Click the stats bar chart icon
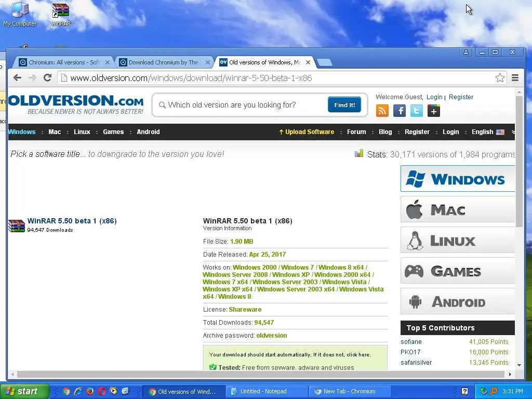Image resolution: width=532 pixels, height=399 pixels. (359, 153)
